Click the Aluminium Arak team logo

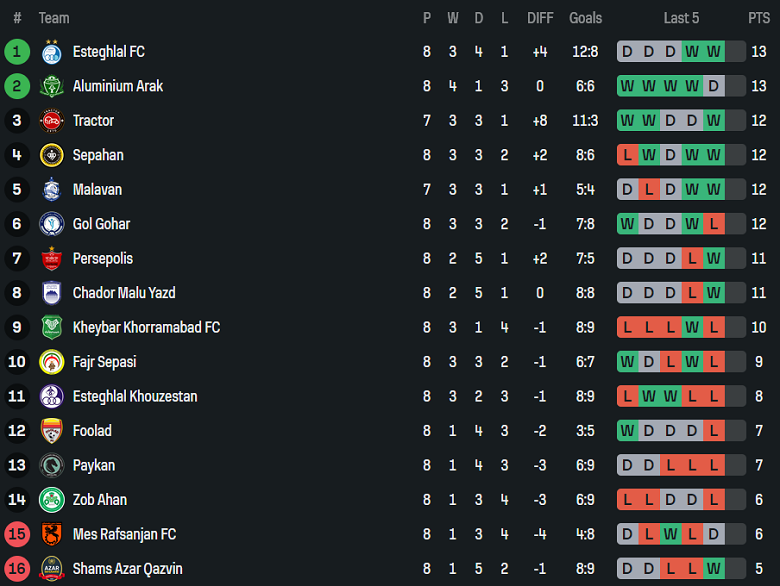(x=51, y=86)
